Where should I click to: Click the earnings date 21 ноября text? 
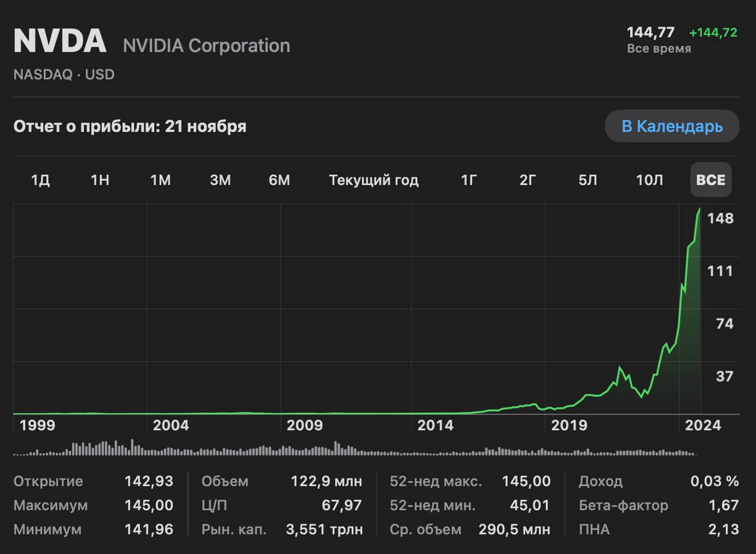pos(206,126)
